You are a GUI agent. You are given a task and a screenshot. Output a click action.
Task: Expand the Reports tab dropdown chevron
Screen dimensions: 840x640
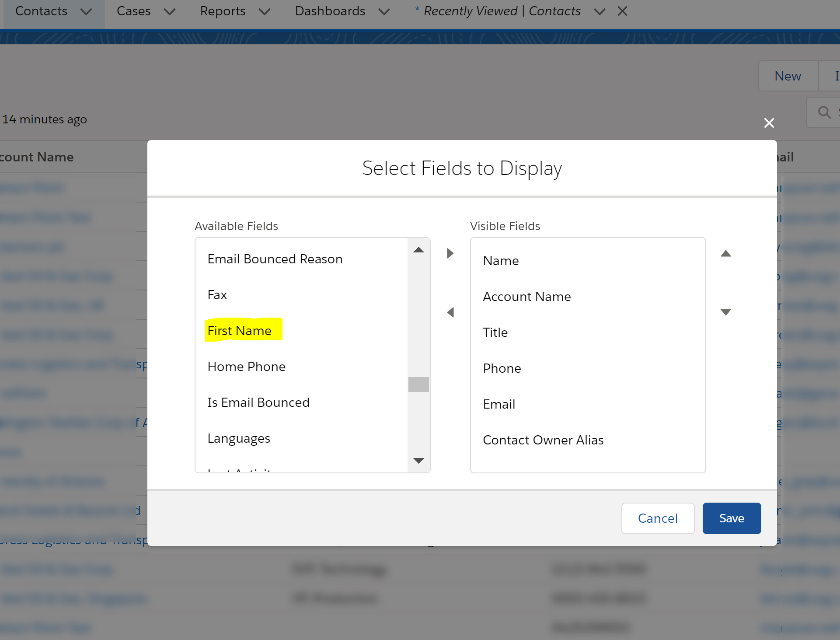tap(264, 12)
